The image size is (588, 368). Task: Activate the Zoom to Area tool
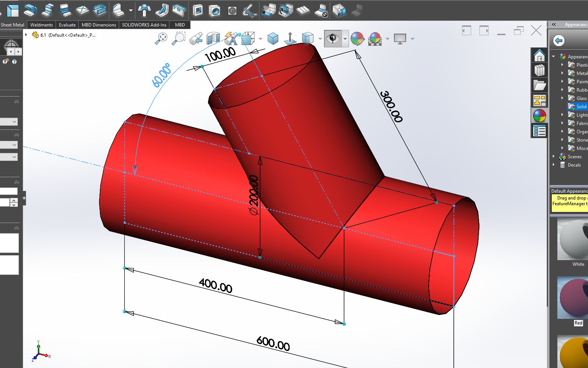[x=179, y=38]
